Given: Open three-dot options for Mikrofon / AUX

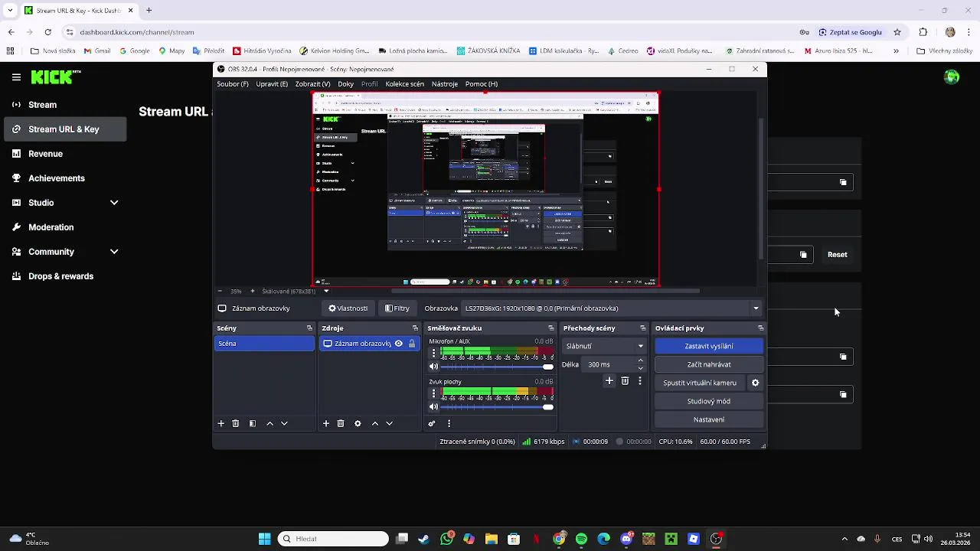Looking at the screenshot, I should point(433,354).
